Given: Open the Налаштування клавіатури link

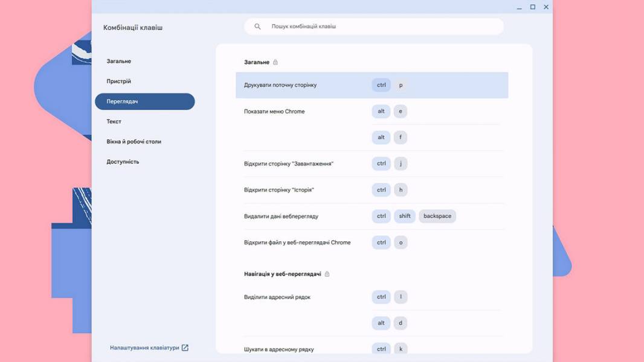Looking at the screenshot, I should (x=144, y=348).
